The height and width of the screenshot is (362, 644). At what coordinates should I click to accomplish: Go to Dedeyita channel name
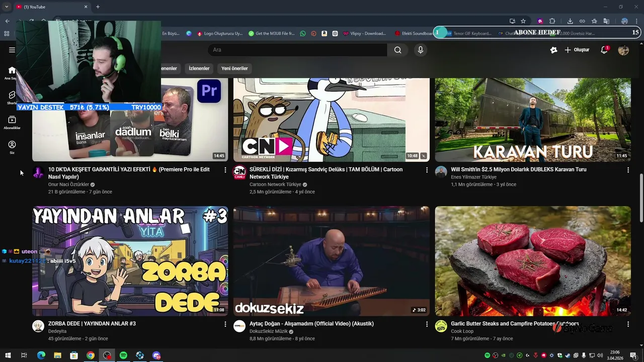tap(57, 331)
